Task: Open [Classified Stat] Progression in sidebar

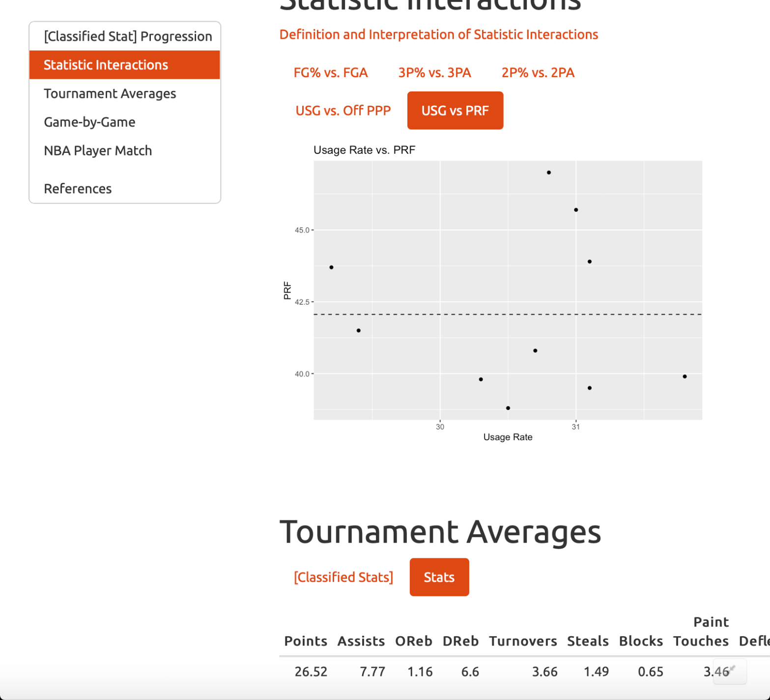Action: pos(127,36)
